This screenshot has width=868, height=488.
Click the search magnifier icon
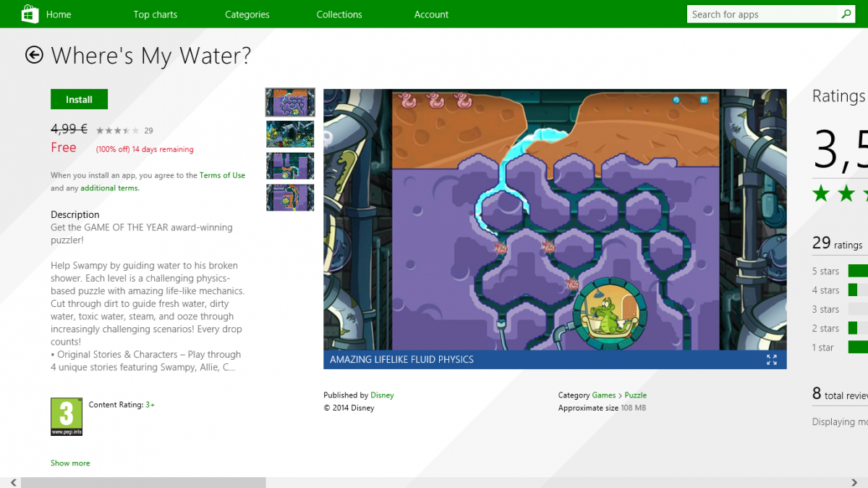click(846, 14)
